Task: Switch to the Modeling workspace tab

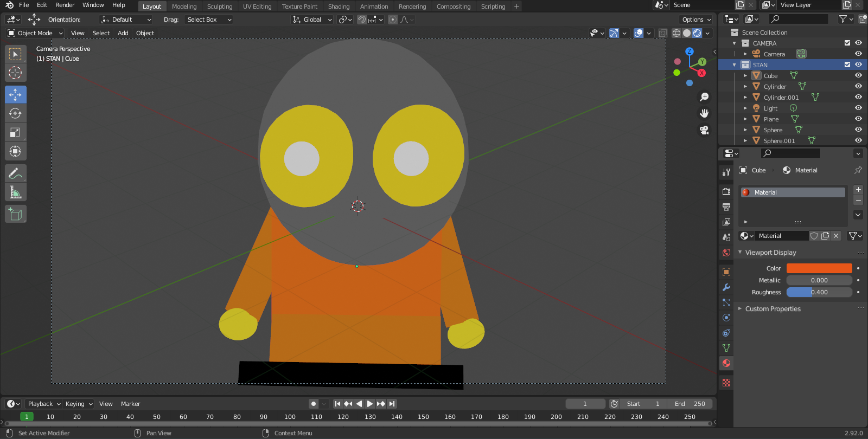Action: pos(184,7)
